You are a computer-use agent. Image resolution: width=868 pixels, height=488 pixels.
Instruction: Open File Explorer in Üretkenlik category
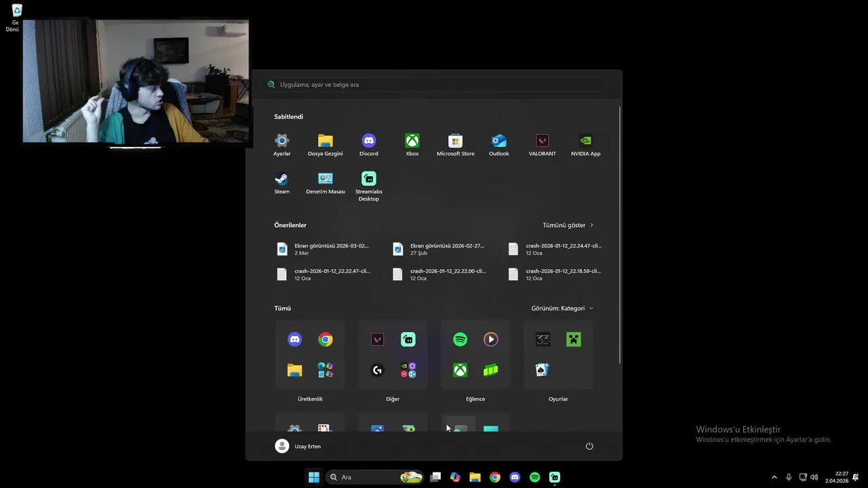point(294,370)
